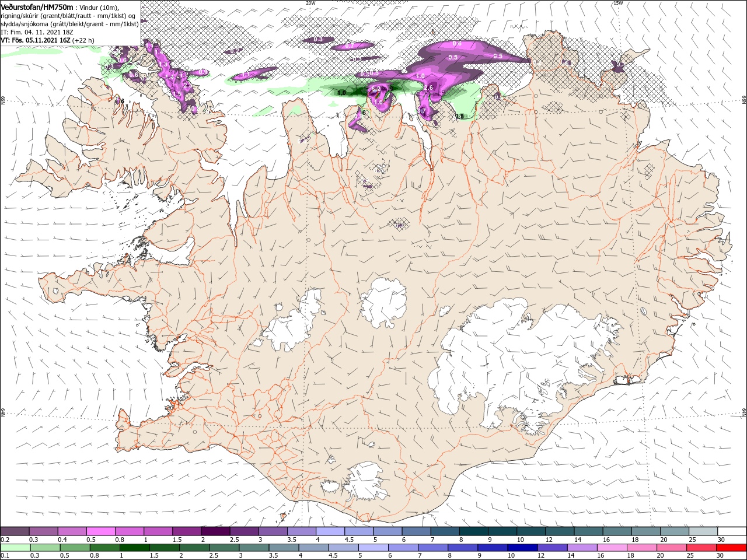Click the '0.2' label under the snow legend
Viewport: 747px width, 560px height.
(5, 540)
